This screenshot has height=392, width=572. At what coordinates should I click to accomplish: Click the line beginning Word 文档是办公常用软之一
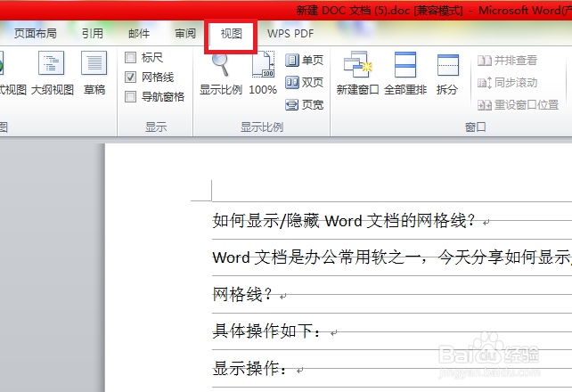pos(392,257)
